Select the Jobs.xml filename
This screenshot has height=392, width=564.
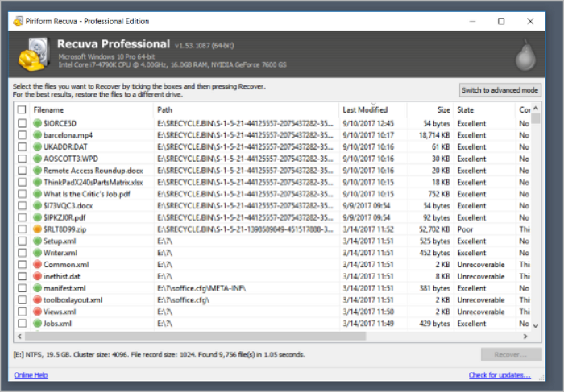tap(57, 324)
